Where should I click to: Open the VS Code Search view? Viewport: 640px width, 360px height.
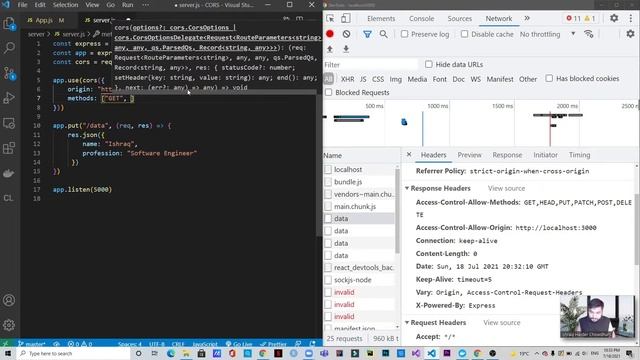[x=9, y=48]
